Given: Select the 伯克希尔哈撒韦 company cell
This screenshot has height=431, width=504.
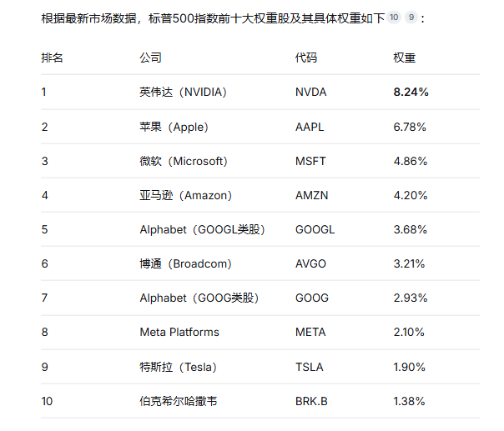Looking at the screenshot, I should click(179, 401).
